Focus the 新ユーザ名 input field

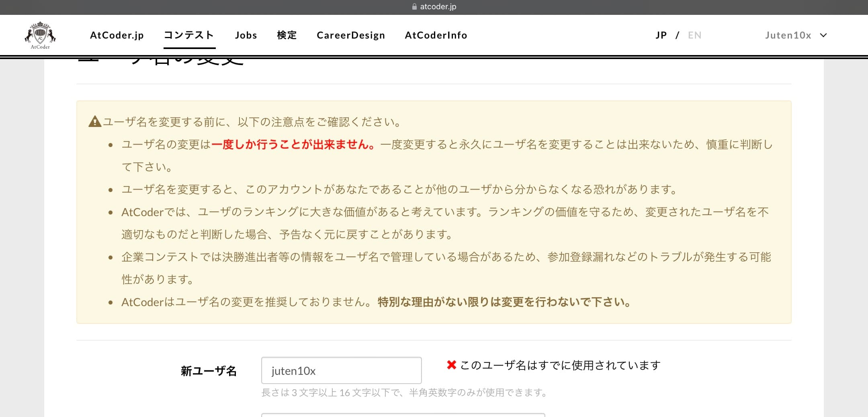(341, 370)
